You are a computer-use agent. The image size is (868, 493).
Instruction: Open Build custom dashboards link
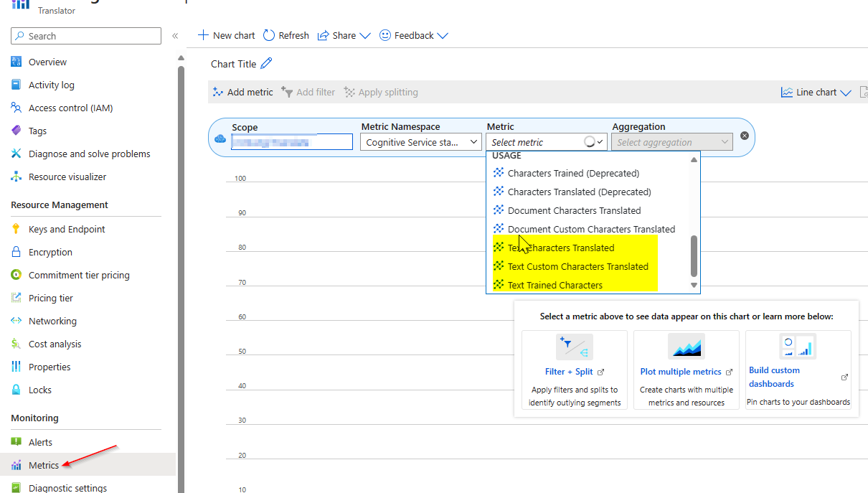tap(774, 377)
